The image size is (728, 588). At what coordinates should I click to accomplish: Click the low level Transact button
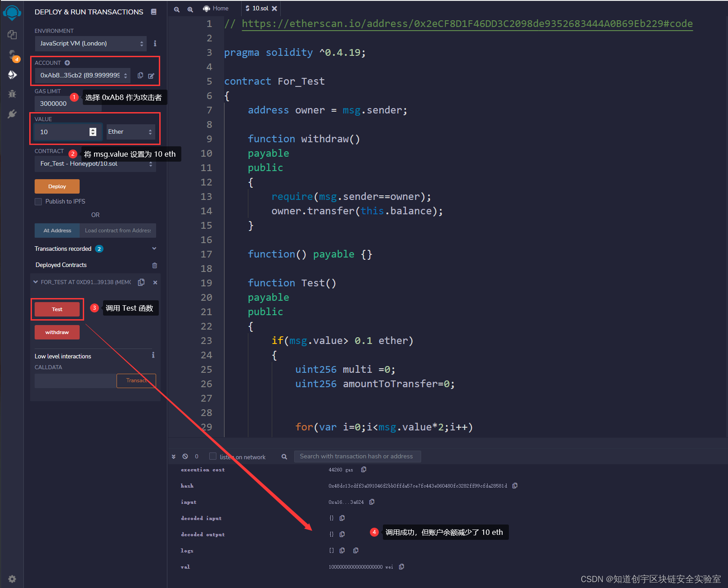[136, 381]
